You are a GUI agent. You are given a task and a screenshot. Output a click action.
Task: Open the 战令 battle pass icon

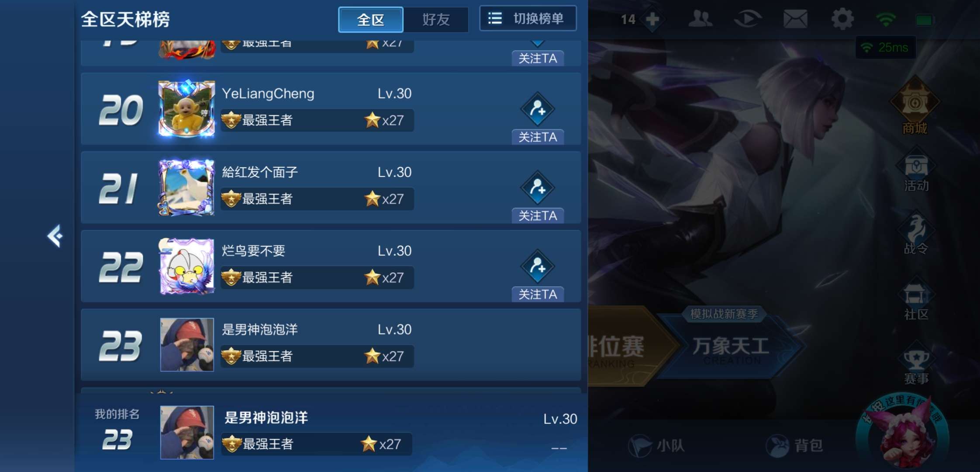pyautogui.click(x=916, y=233)
